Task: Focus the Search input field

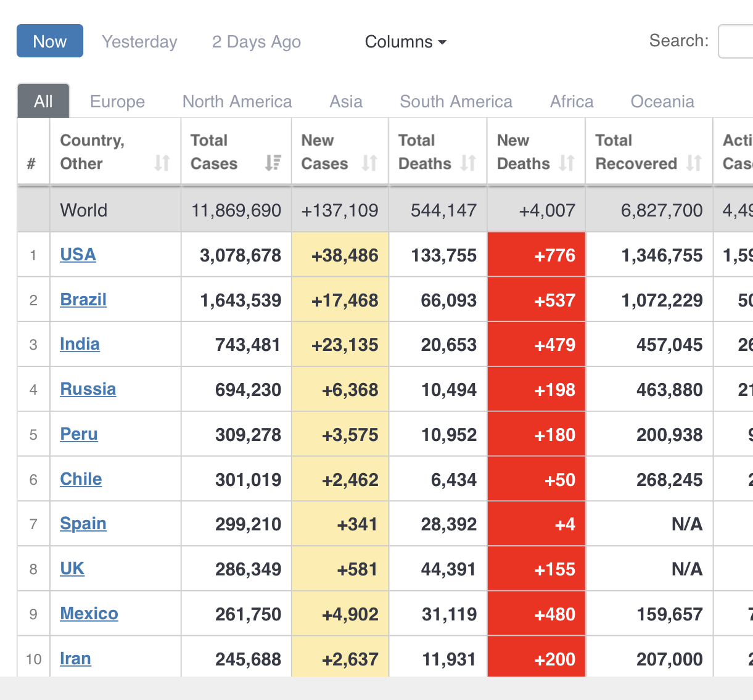Action: tap(736, 41)
